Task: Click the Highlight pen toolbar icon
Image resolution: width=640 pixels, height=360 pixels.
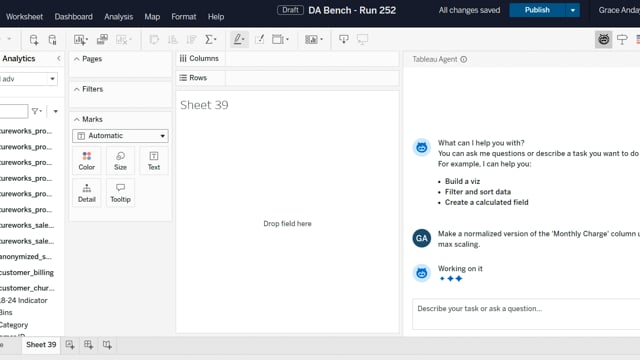Action: (239, 40)
